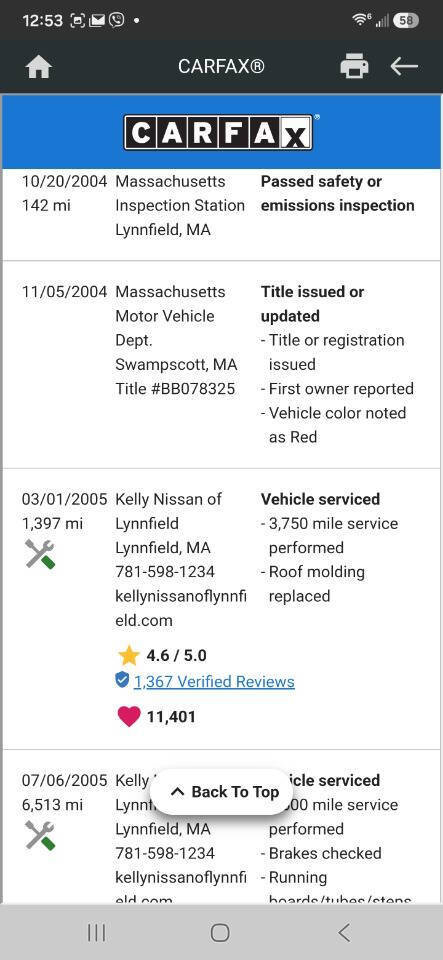Tap the service wrench icon for 07/06/2005
Screen dimensions: 443x960
tap(40, 835)
